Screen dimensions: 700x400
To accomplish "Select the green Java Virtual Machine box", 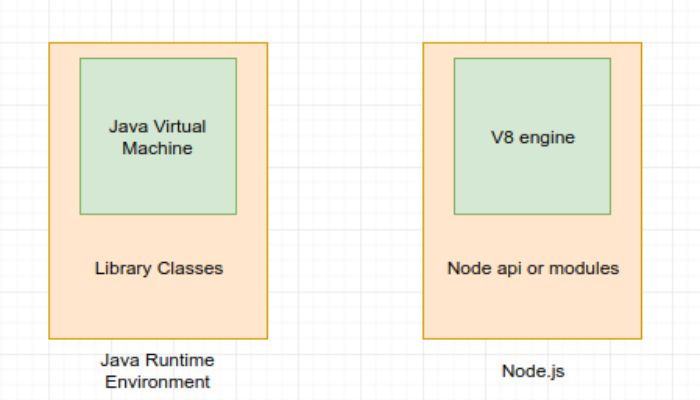I will pos(158,136).
